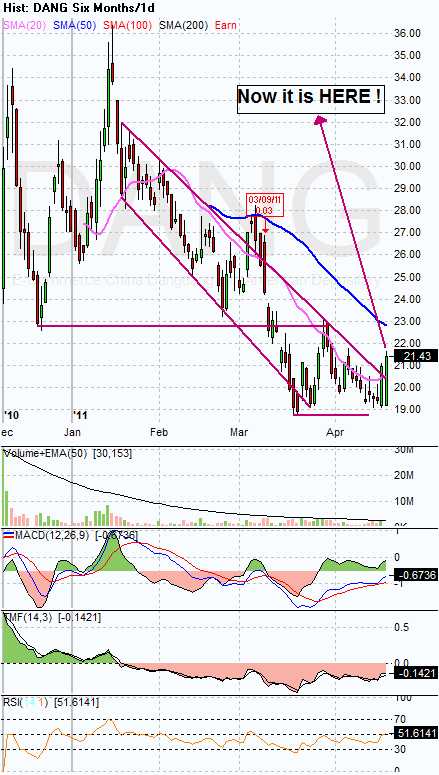The width and height of the screenshot is (439, 775).
Task: Click the 36.00 price axis label
Action: [406, 33]
